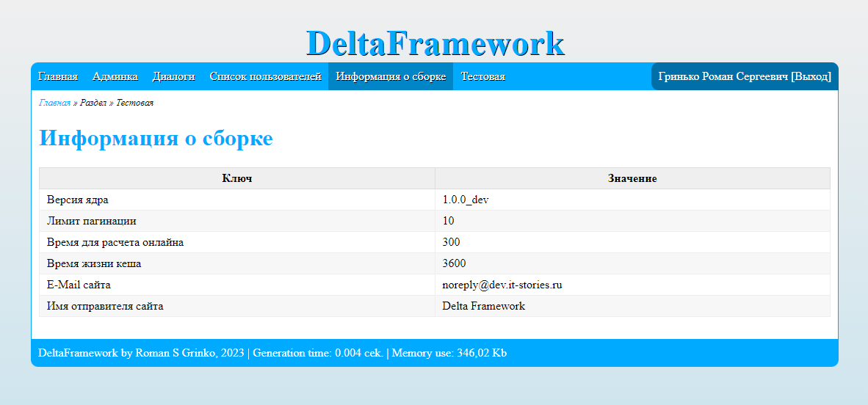Click the Время жизни кеша row label

click(94, 263)
